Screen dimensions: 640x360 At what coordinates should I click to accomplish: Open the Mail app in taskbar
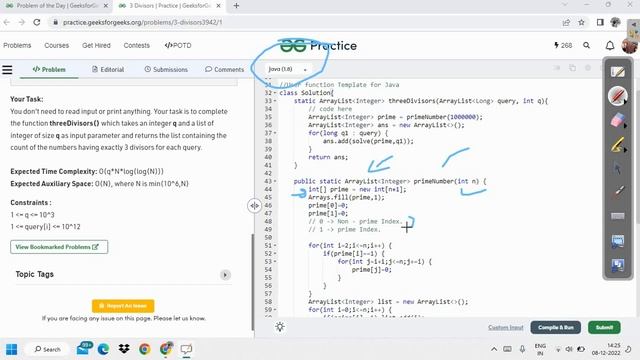coord(83,349)
